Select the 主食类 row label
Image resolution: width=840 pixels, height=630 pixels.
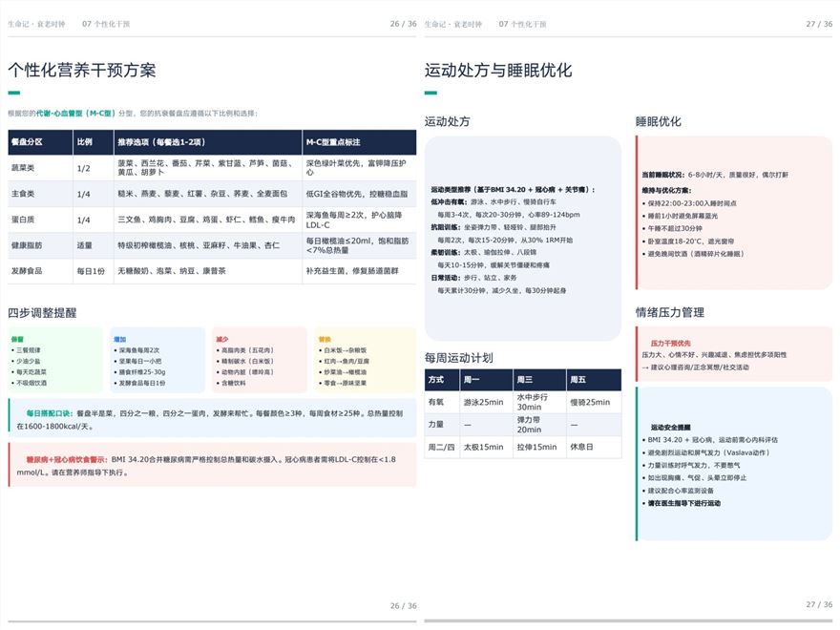coord(23,194)
